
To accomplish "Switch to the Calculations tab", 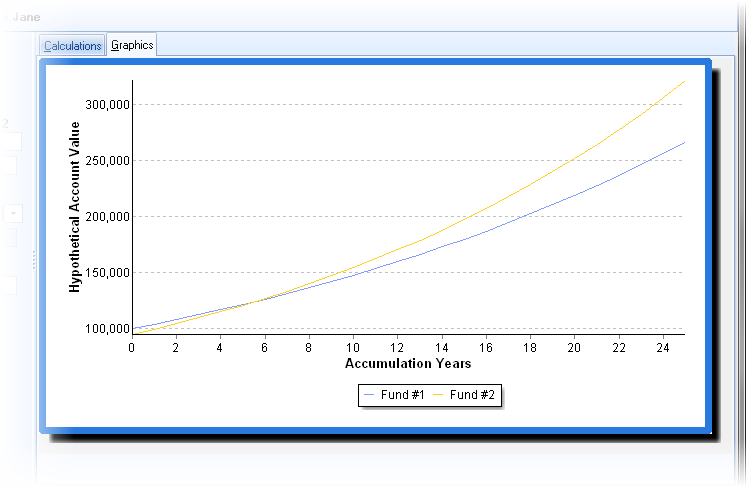I will [x=72, y=45].
